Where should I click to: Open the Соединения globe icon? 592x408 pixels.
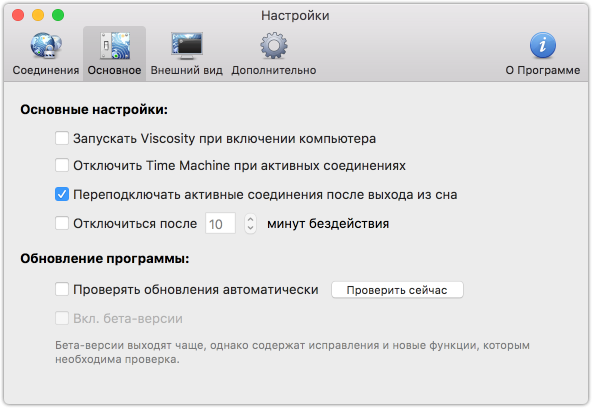[x=46, y=46]
